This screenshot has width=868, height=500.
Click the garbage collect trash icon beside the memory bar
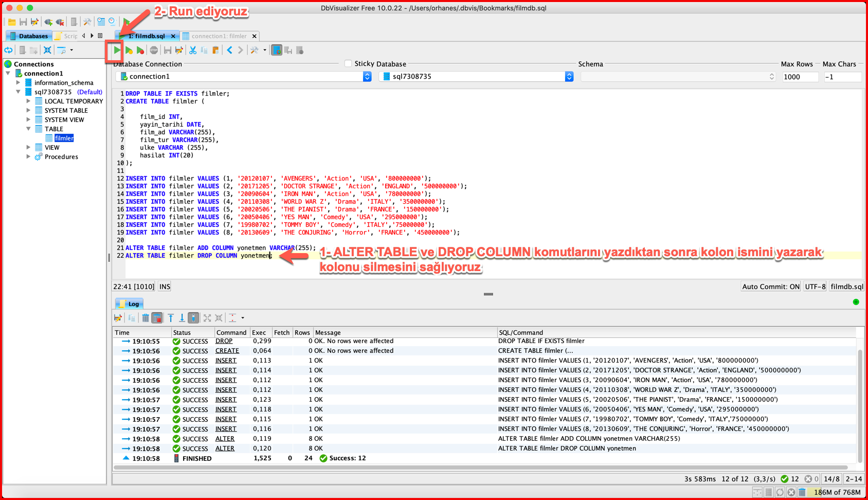pos(802,492)
